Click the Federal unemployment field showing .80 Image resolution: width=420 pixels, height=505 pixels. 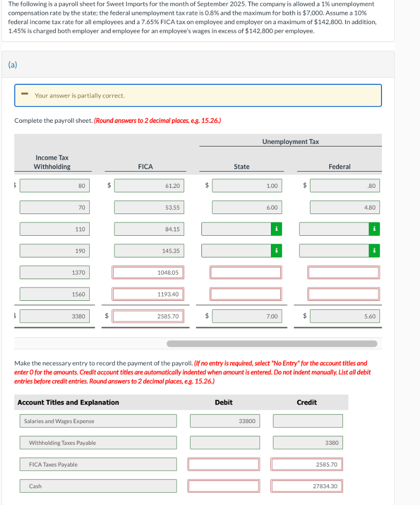[345, 186]
